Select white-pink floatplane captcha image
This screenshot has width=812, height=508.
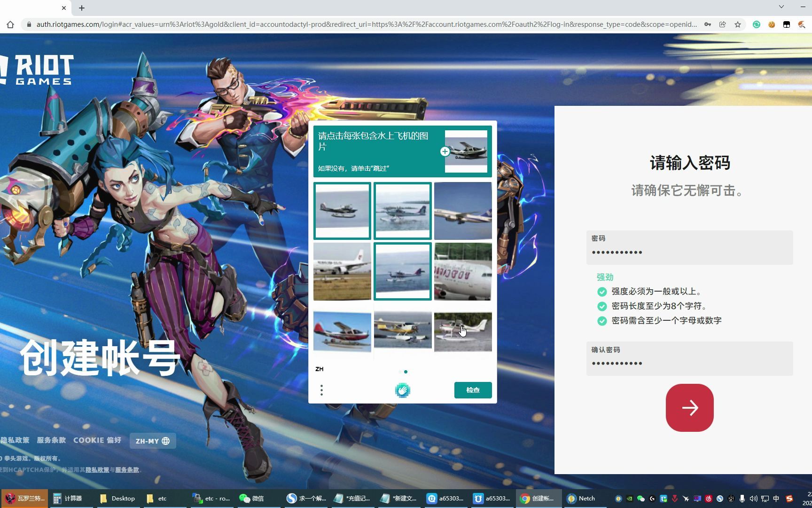(x=463, y=332)
